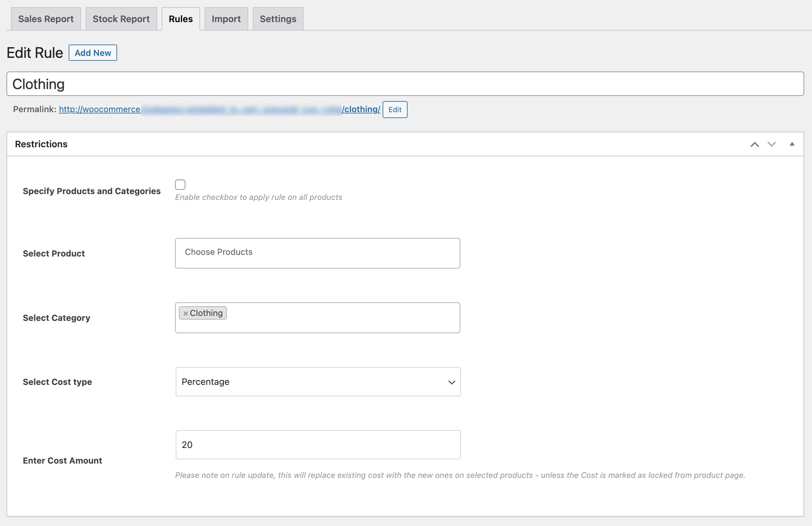Viewport: 812px width, 526px height.
Task: Switch to the Sales Report tab
Action: click(46, 19)
